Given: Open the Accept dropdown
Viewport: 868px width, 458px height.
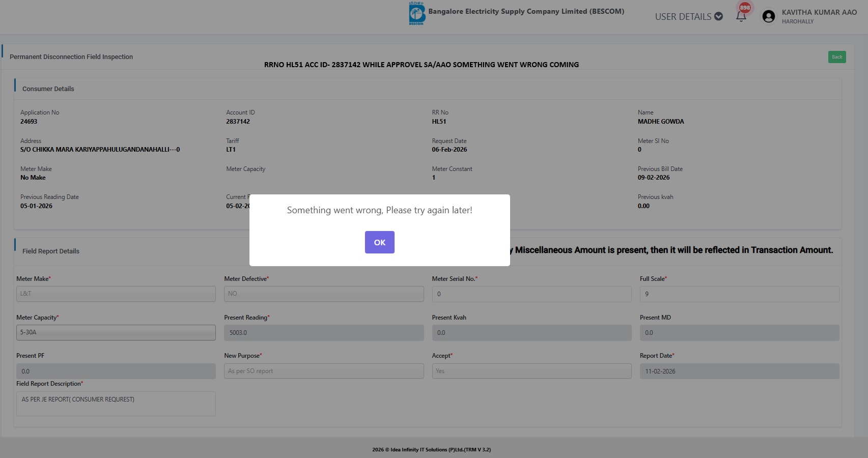Looking at the screenshot, I should coord(531,371).
